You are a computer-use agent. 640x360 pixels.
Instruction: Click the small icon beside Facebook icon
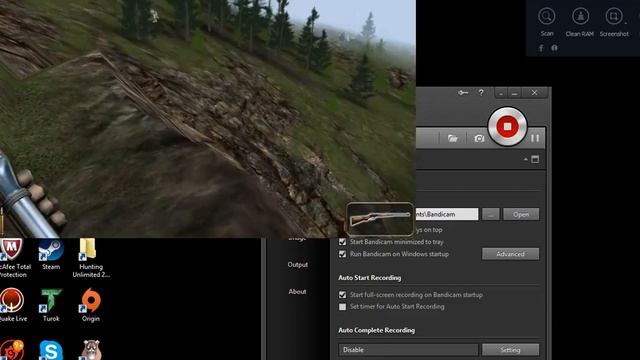tap(554, 48)
